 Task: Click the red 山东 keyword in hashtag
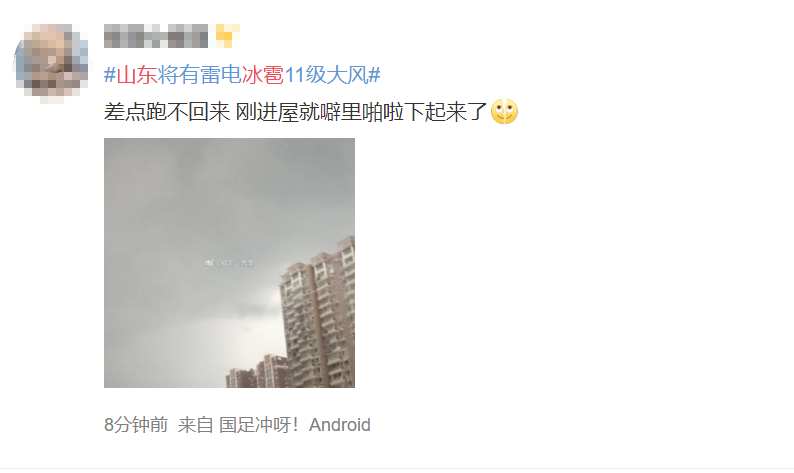(137, 75)
